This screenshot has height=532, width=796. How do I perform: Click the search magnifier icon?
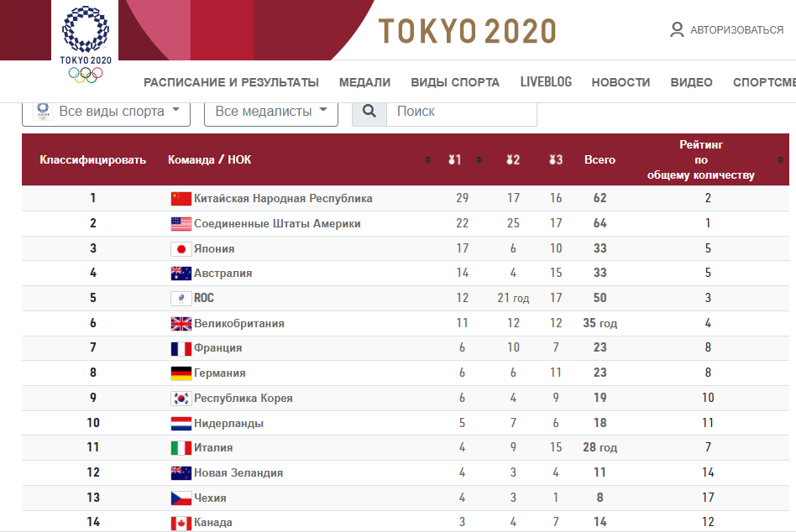[369, 111]
